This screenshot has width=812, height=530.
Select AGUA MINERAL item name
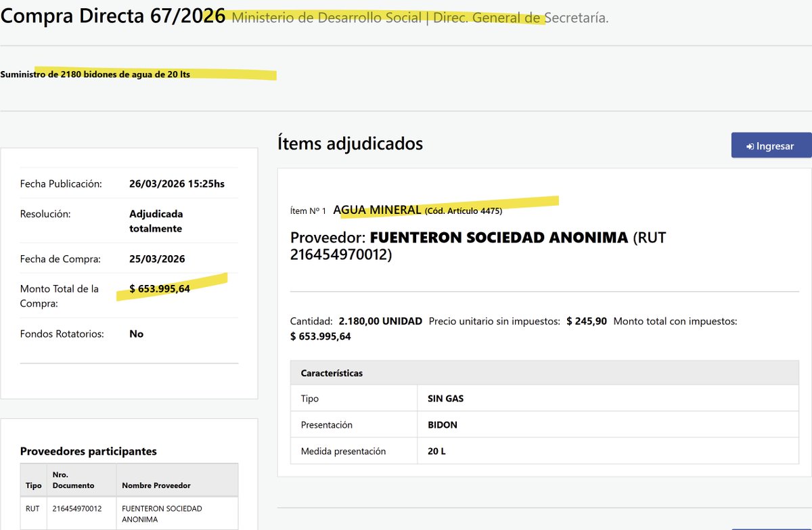tap(377, 210)
